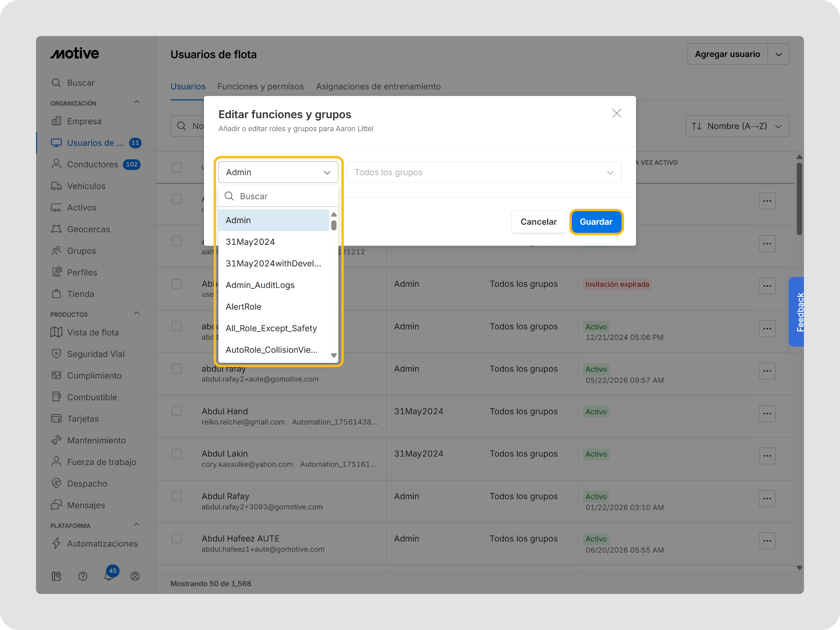Switch to Funciones y permisos tab
Screen dimensions: 840x630
tap(260, 87)
